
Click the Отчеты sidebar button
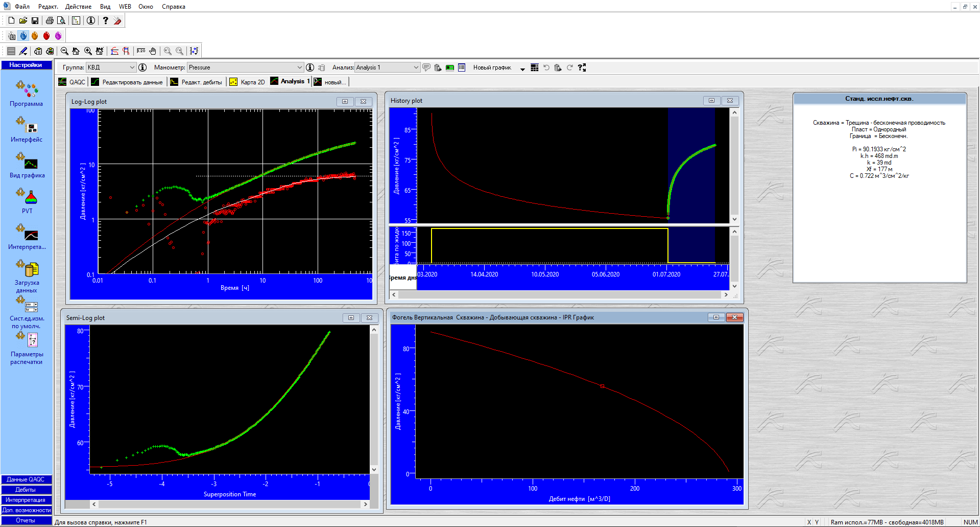pyautogui.click(x=26, y=520)
